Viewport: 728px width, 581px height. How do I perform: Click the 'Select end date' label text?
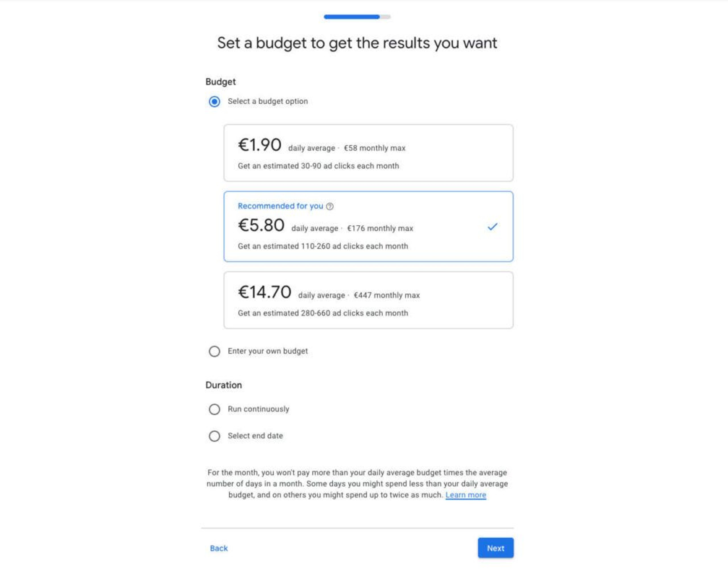point(255,436)
